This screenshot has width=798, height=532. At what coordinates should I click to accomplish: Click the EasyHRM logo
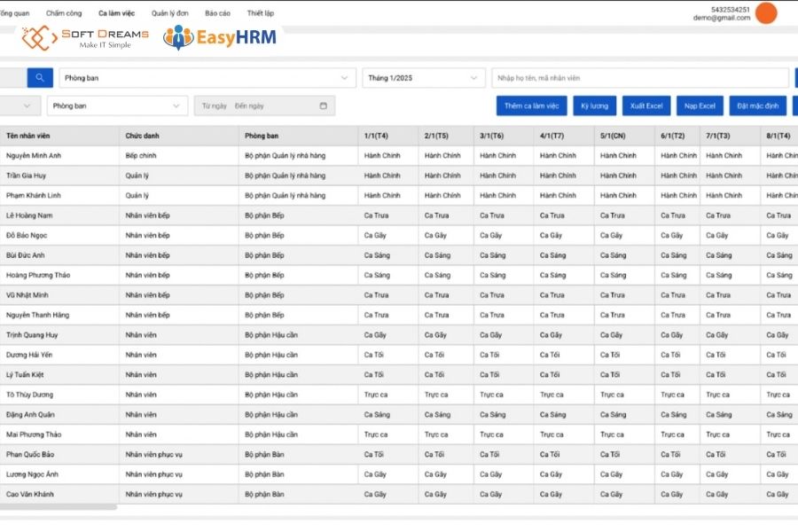point(220,37)
